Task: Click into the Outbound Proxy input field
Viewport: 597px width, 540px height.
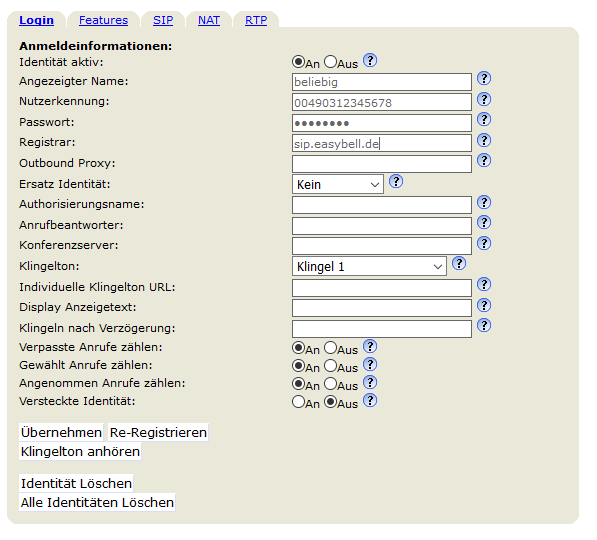Action: tap(382, 164)
